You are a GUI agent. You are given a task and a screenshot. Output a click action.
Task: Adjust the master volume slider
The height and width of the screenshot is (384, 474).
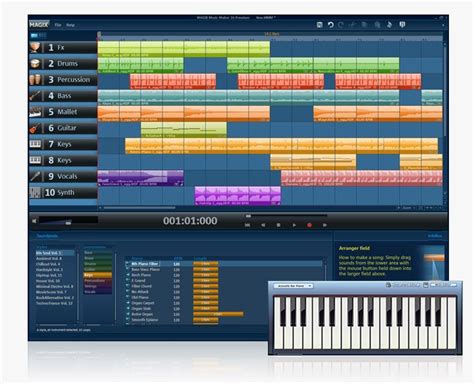click(x=68, y=222)
